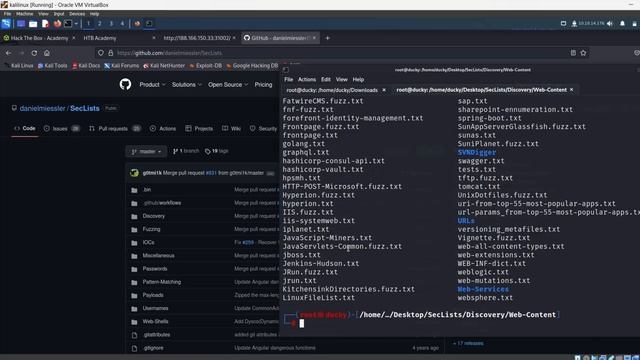Open VirtualBox Devices menu

click(77, 14)
